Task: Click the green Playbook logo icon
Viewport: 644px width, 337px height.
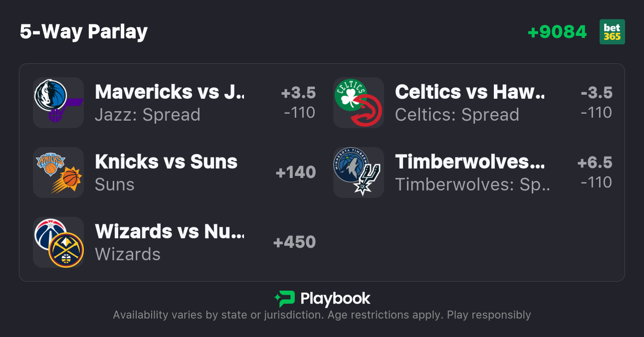Action: point(285,299)
